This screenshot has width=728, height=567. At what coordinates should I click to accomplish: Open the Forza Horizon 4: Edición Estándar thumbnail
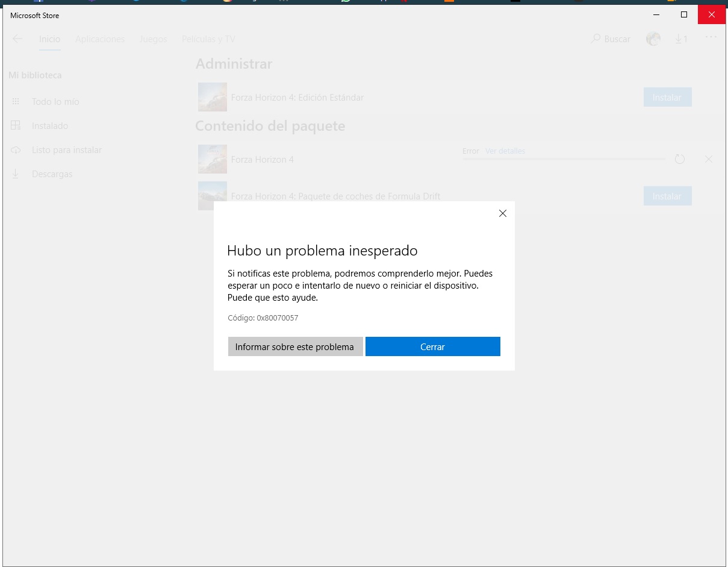(x=213, y=97)
